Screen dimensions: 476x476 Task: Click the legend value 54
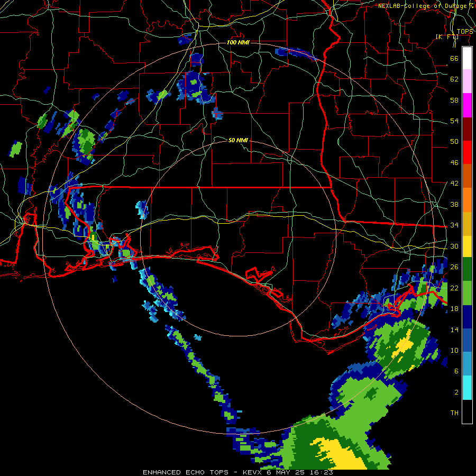454,121
